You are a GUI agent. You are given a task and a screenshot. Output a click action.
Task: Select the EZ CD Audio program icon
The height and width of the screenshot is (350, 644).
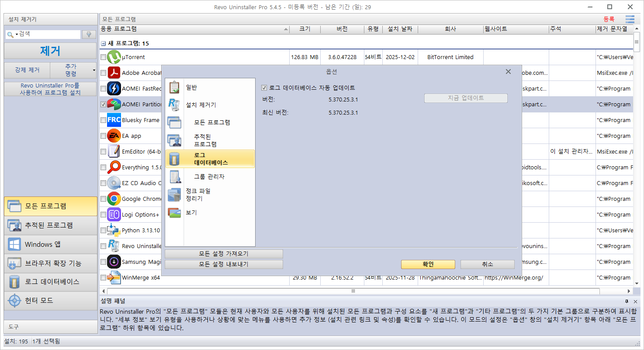point(114,183)
